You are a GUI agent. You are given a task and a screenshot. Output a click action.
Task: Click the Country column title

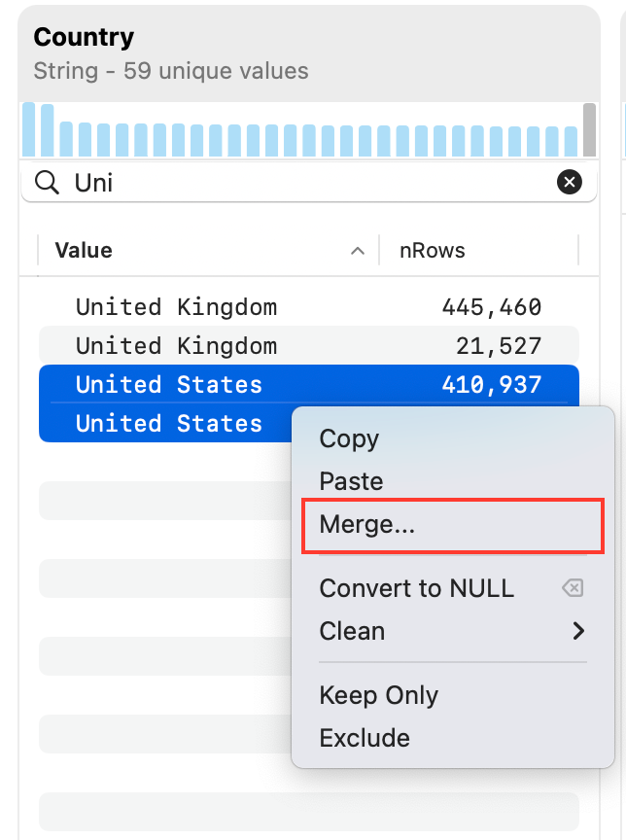(x=84, y=37)
